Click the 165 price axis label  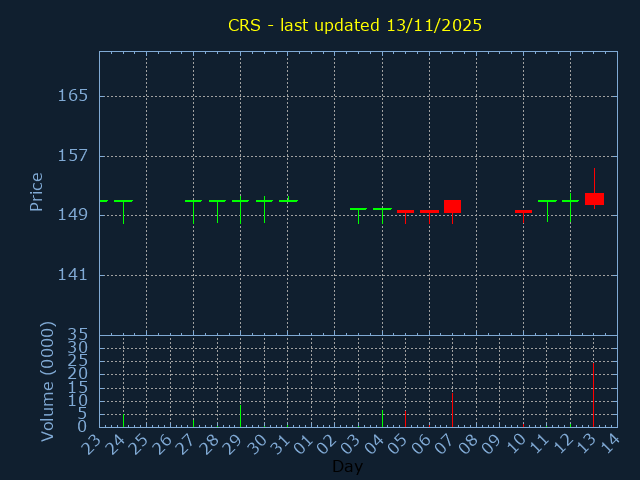point(72,96)
